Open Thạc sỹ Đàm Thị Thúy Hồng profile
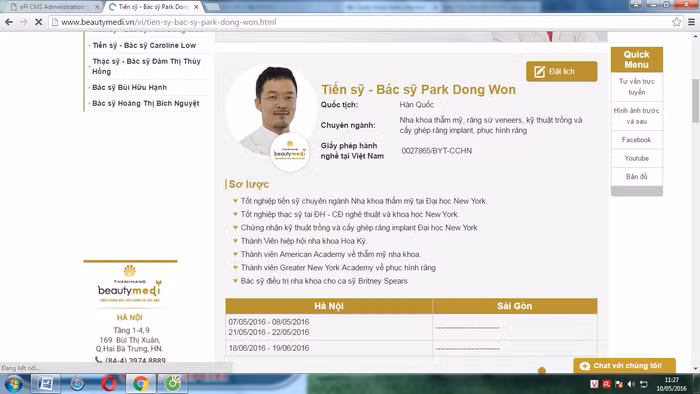 click(x=146, y=66)
